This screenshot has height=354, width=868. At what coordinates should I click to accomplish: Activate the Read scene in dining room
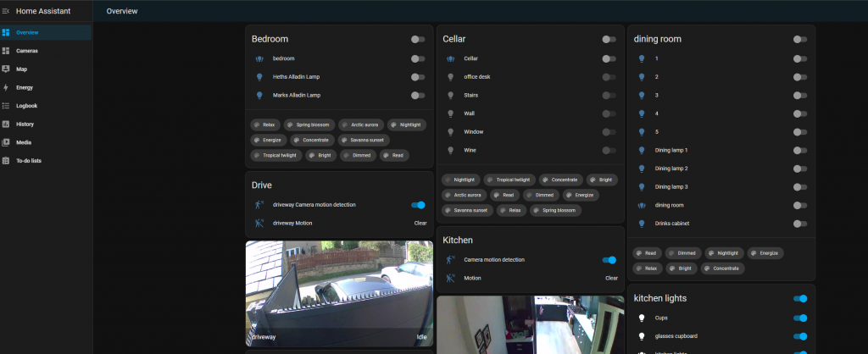click(x=647, y=252)
